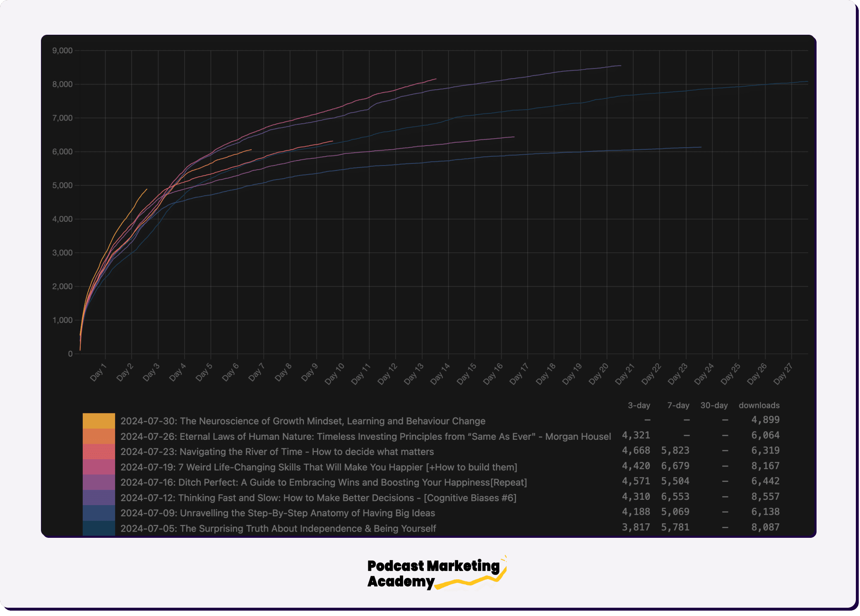Click the Day 14 x-axis label
The width and height of the screenshot is (860, 616).
click(440, 374)
